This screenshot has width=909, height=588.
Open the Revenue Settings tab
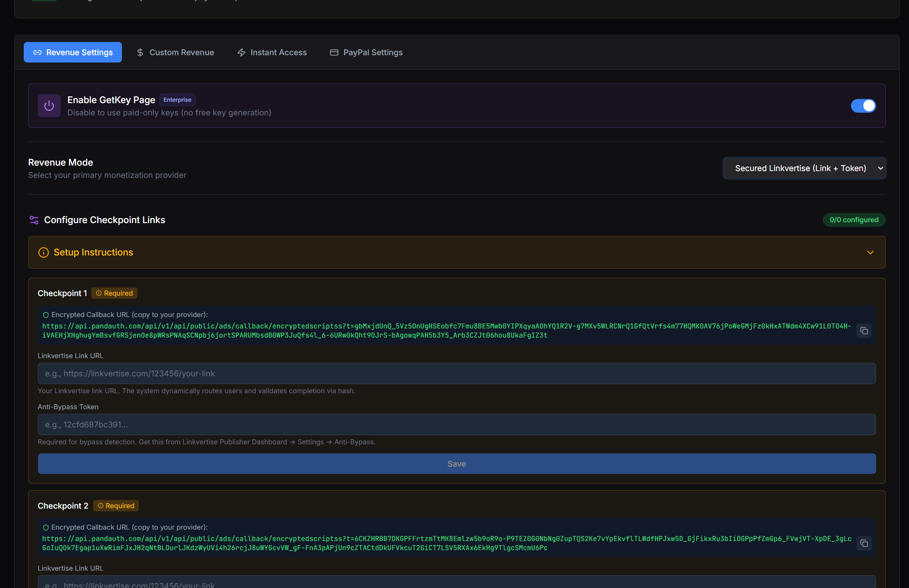(x=73, y=52)
